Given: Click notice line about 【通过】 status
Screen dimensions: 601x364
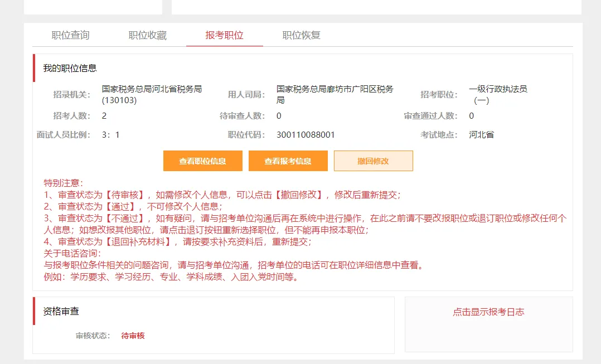Looking at the screenshot, I should click(133, 206).
